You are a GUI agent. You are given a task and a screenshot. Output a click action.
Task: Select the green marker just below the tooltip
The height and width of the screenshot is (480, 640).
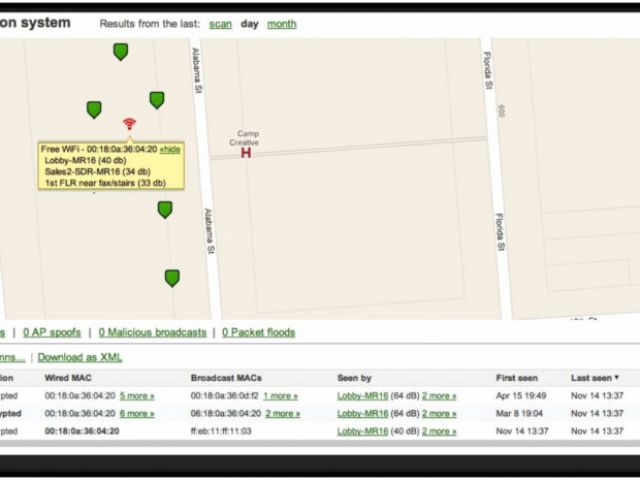click(x=164, y=209)
